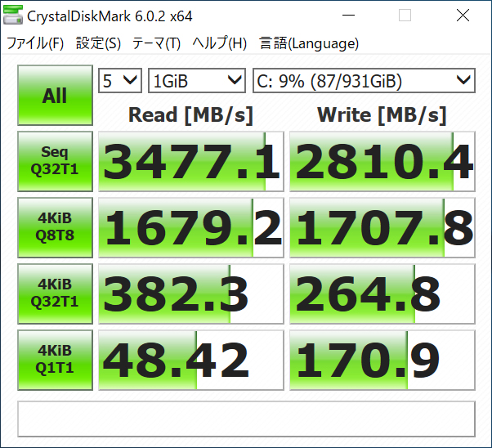Click the Read [MB/s] column header
The image size is (492, 448).
190,115
